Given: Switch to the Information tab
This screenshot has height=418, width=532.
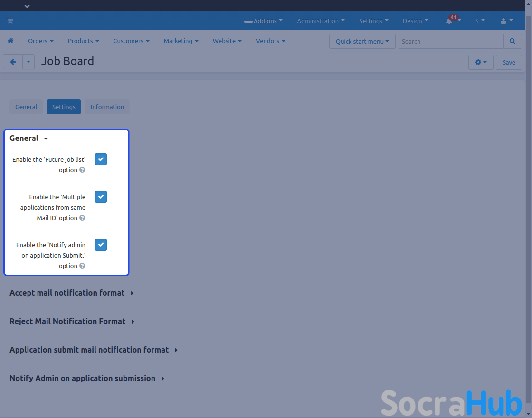Looking at the screenshot, I should 107,107.
